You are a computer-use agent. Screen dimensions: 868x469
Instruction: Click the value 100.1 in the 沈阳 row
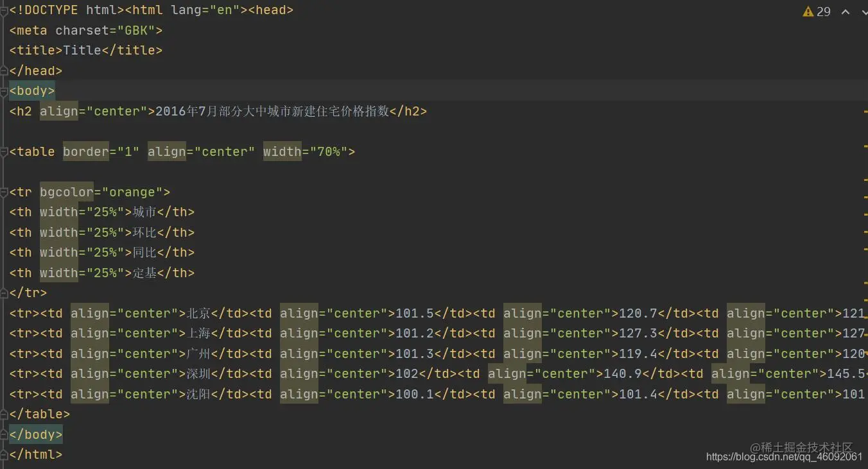coord(415,394)
